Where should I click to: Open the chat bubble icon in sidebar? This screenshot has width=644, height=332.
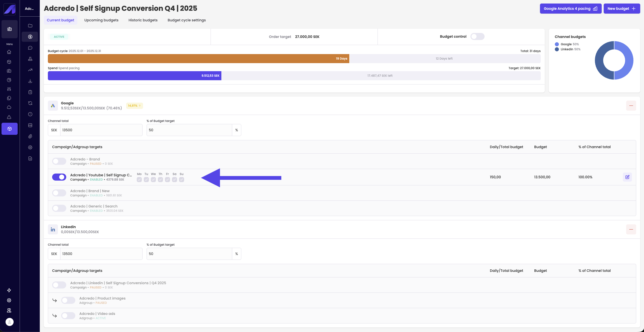point(30,48)
